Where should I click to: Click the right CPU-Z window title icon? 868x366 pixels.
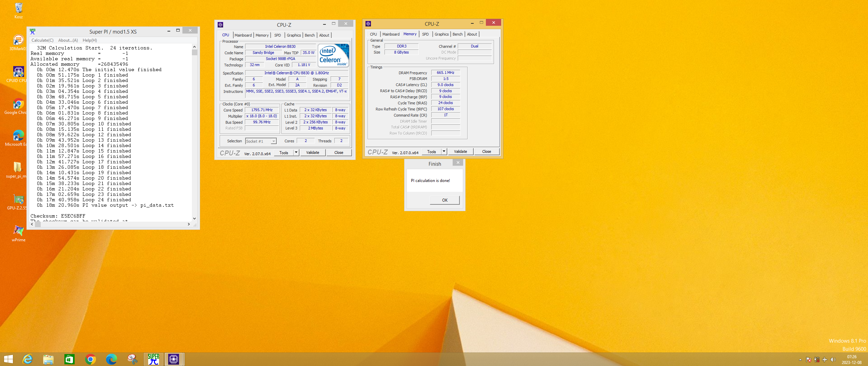click(368, 24)
